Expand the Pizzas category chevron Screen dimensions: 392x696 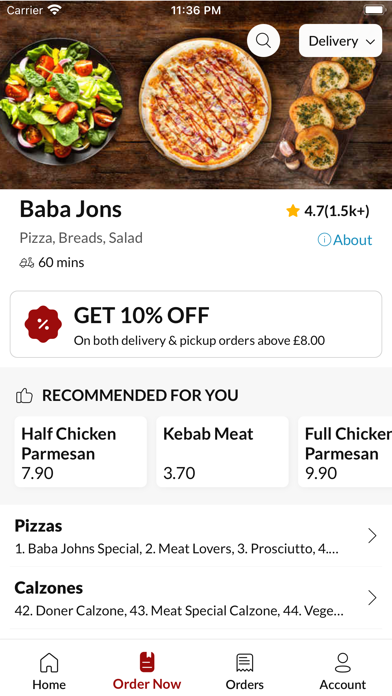pyautogui.click(x=372, y=536)
